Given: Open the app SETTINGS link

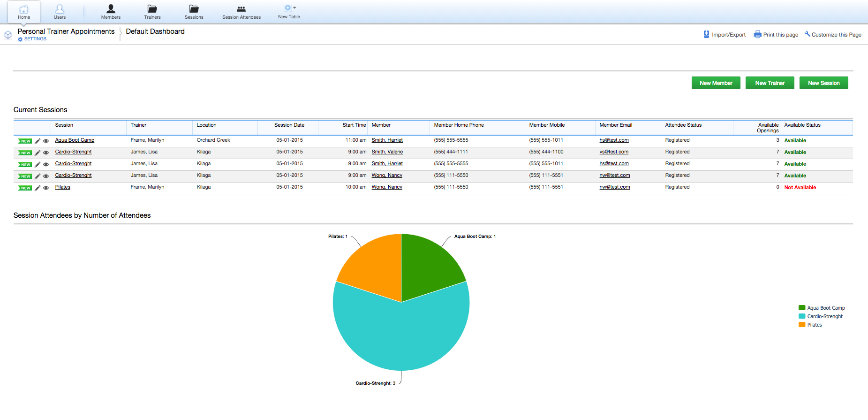Looking at the screenshot, I should pos(32,39).
